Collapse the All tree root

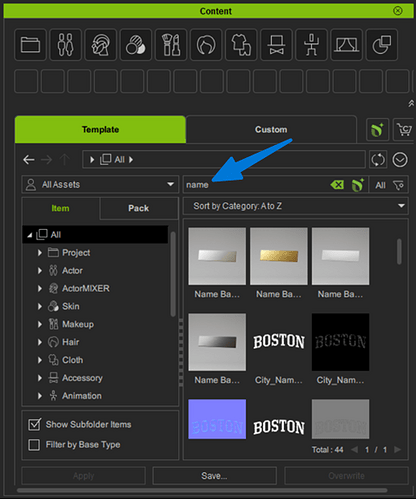pyautogui.click(x=30, y=235)
